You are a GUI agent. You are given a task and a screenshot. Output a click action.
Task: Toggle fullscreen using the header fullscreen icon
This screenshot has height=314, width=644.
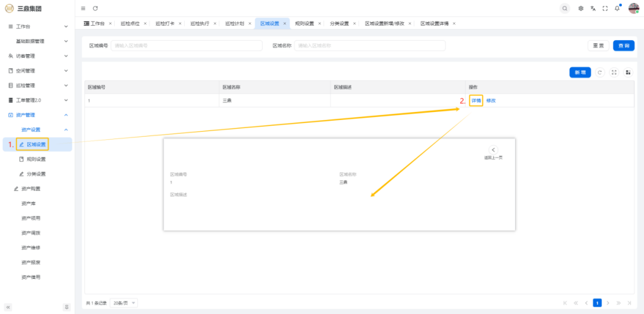pyautogui.click(x=605, y=8)
